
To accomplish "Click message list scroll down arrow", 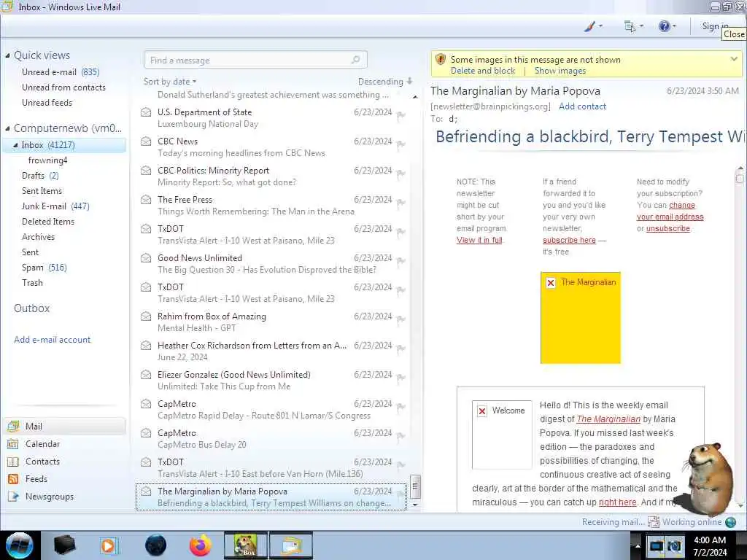I will click(x=415, y=505).
